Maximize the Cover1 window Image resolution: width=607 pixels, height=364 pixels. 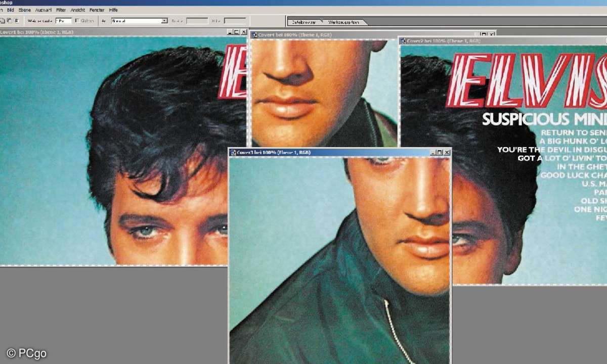pos(237,32)
